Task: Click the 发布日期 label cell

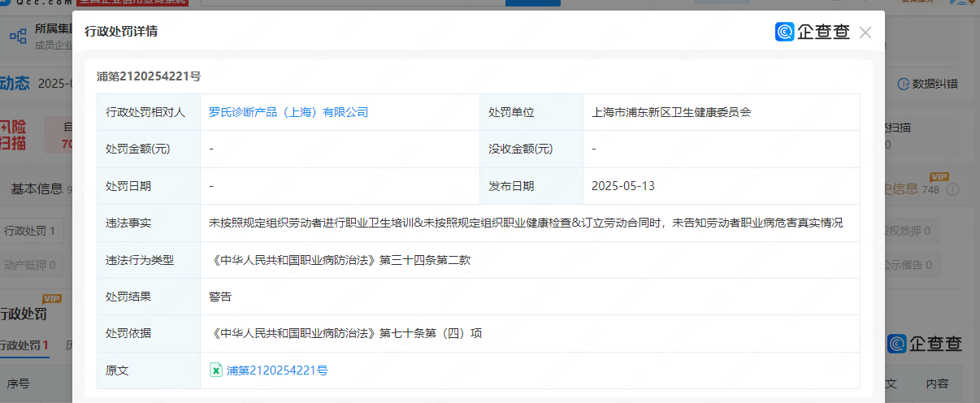Action: pyautogui.click(x=531, y=186)
